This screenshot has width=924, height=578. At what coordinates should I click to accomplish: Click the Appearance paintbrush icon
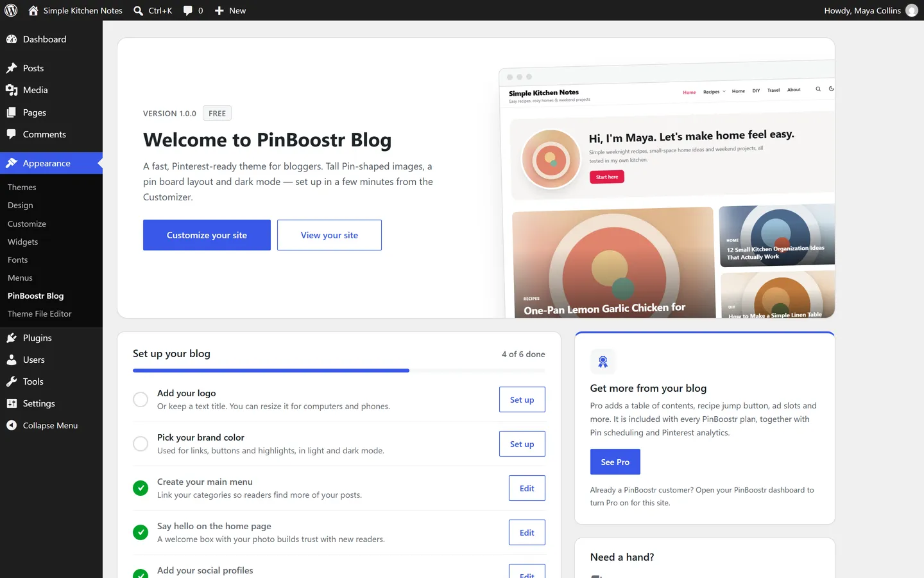pos(12,163)
